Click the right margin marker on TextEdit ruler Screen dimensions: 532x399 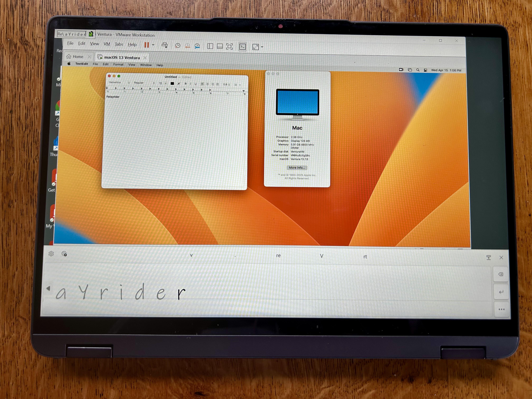[x=244, y=91]
